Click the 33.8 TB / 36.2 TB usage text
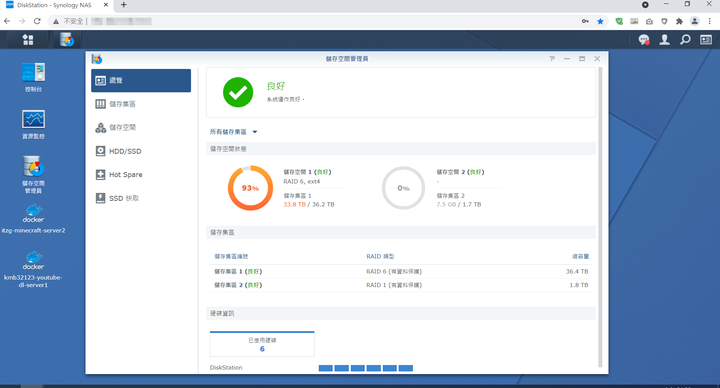Viewport: 720px width, 388px height. click(309, 204)
